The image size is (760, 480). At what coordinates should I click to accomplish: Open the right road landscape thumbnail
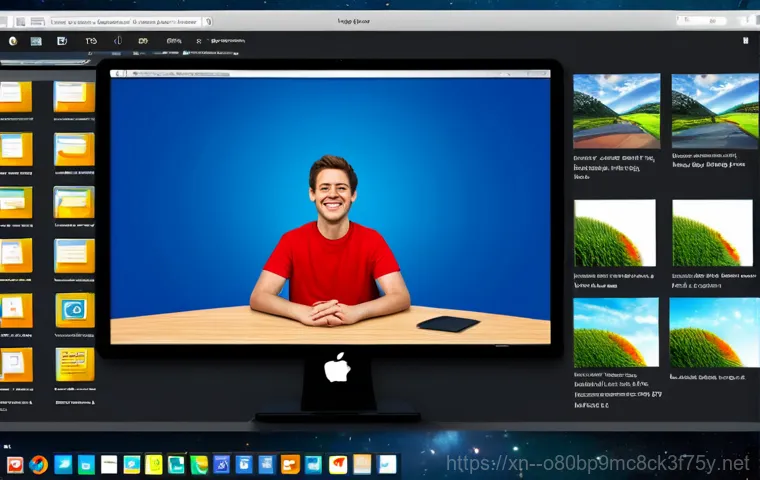[x=715, y=111]
